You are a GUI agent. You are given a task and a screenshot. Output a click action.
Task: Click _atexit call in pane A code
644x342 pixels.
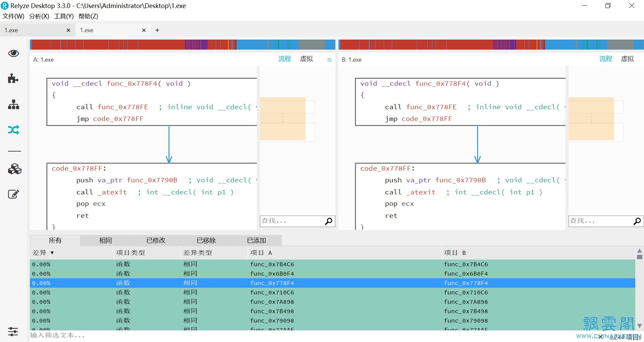coord(112,192)
